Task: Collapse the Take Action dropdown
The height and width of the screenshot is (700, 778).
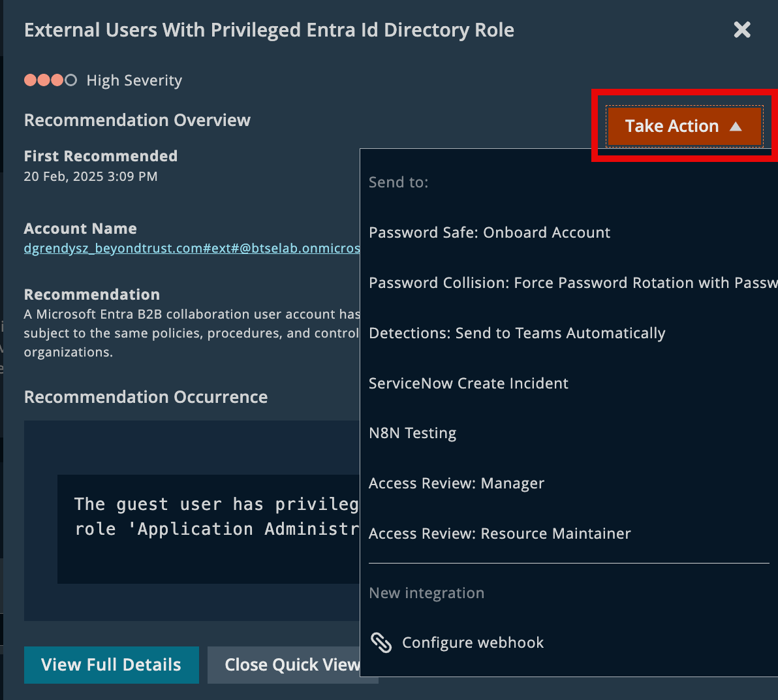Action: [684, 126]
